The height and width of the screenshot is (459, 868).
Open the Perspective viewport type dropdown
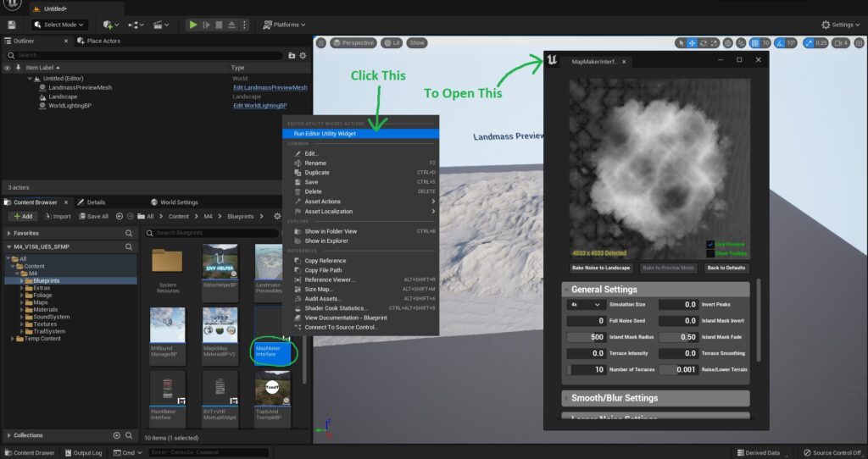coord(353,42)
